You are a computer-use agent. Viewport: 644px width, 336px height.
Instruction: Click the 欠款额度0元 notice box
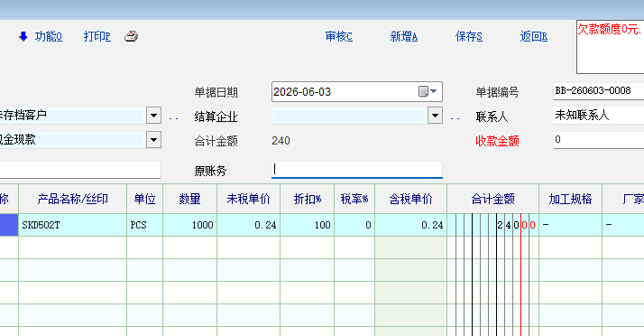pos(611,47)
